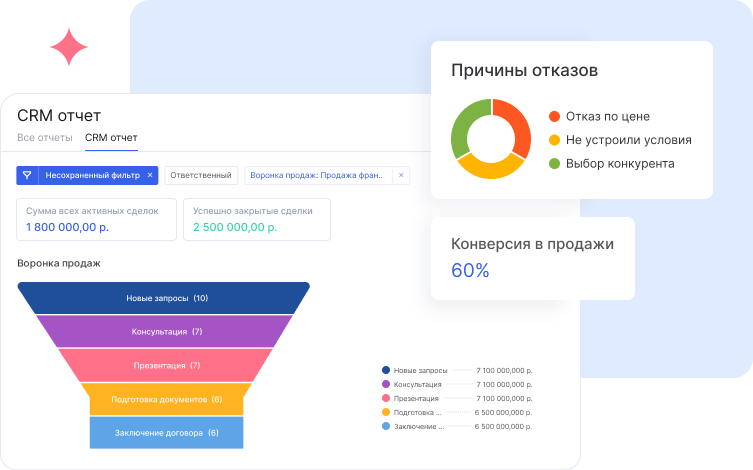Click the purple Консультация legend dot
Screen dimensions: 753x470
tap(386, 384)
